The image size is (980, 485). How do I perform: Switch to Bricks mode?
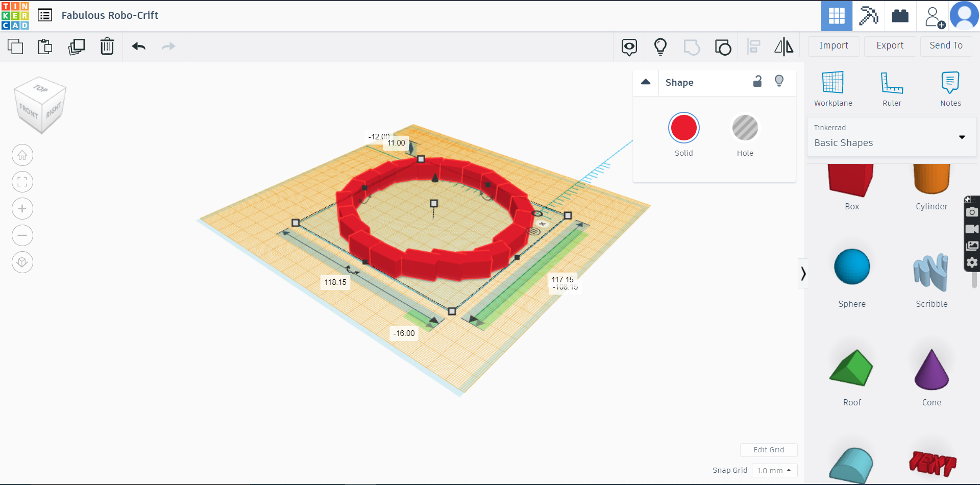(900, 16)
